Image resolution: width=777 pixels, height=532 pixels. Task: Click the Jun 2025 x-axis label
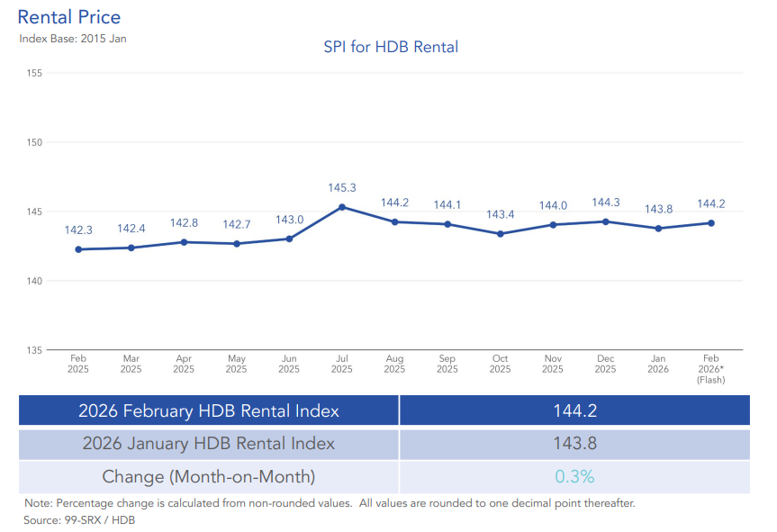(x=289, y=364)
